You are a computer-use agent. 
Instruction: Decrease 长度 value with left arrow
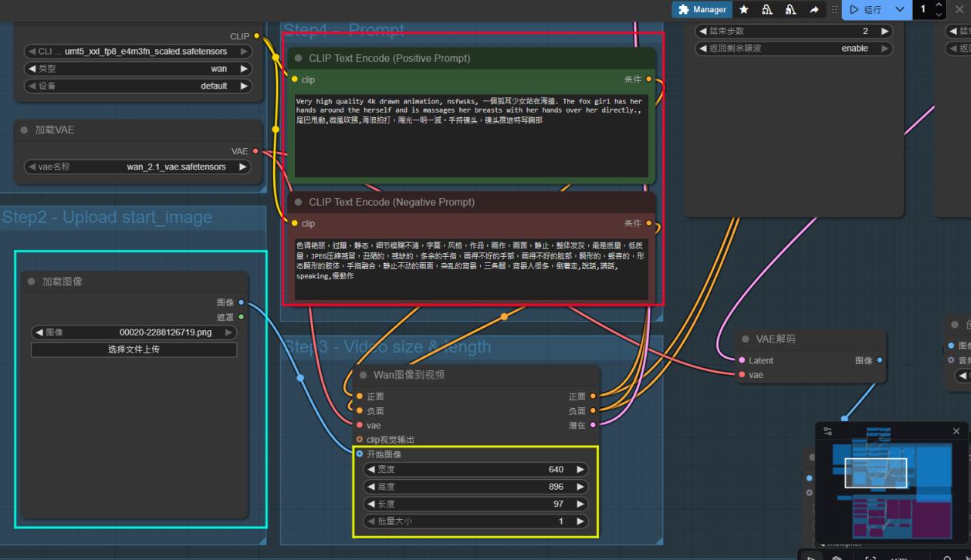[x=370, y=504]
